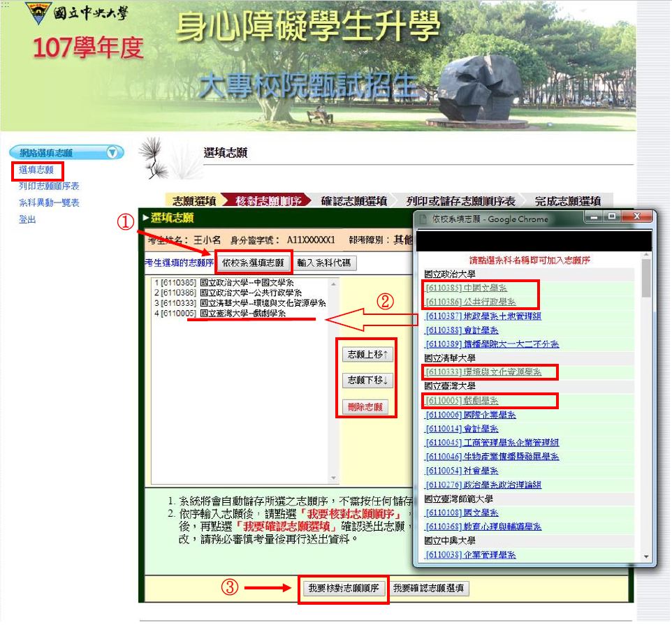Viewport: 672px width, 625px height.
Task: Add [6110046] 生物產業傳播暨發展學系
Action: [x=492, y=457]
